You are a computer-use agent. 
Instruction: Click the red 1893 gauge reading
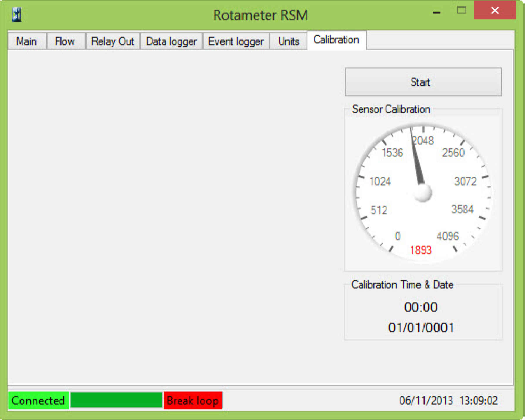421,250
